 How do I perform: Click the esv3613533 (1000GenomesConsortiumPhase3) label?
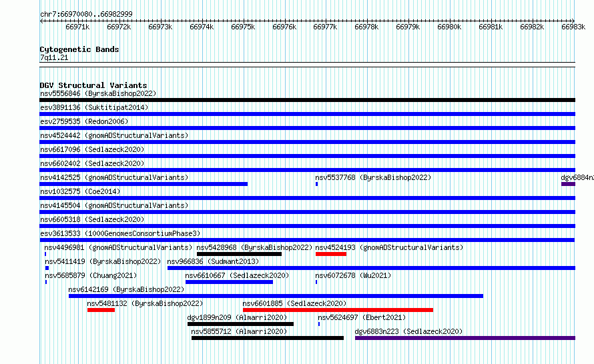coord(120,233)
